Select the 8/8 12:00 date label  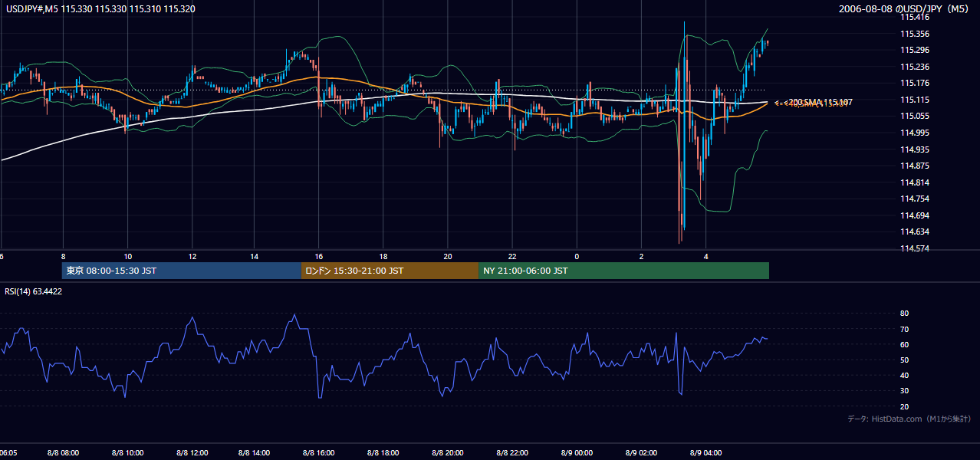[192, 453]
